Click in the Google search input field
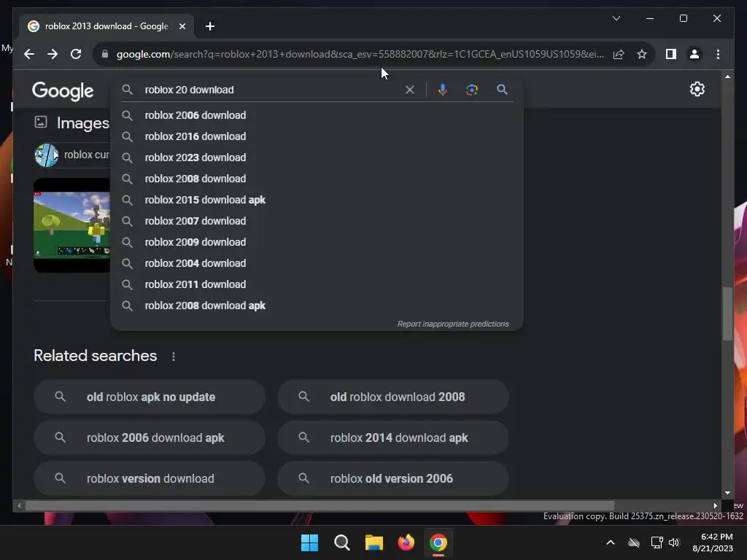747x560 pixels. pyautogui.click(x=271, y=90)
